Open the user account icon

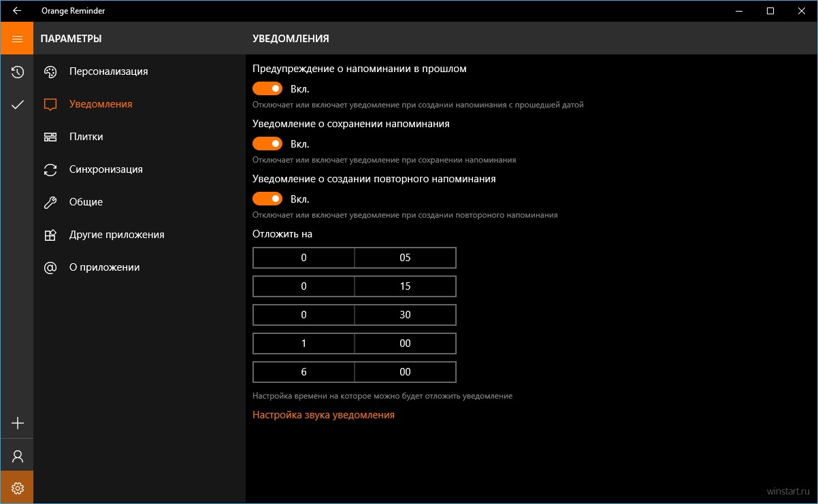point(18,456)
